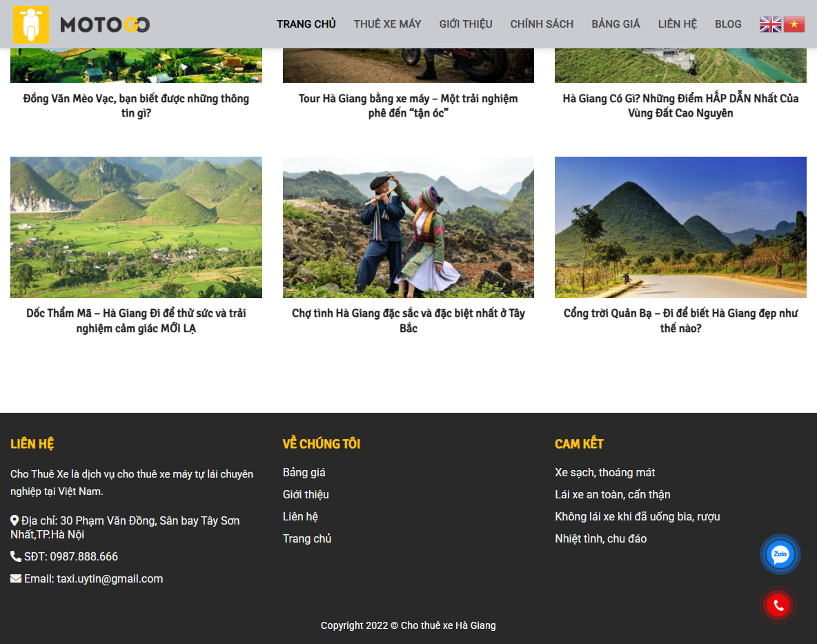Click the location pin icon beside the address

tap(14, 520)
